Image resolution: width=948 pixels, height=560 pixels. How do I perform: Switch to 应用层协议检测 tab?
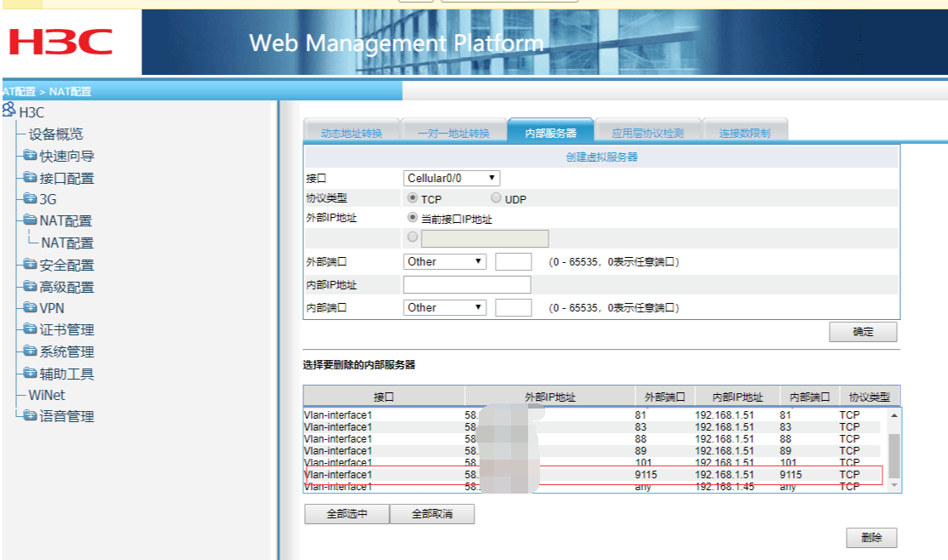[x=647, y=132]
